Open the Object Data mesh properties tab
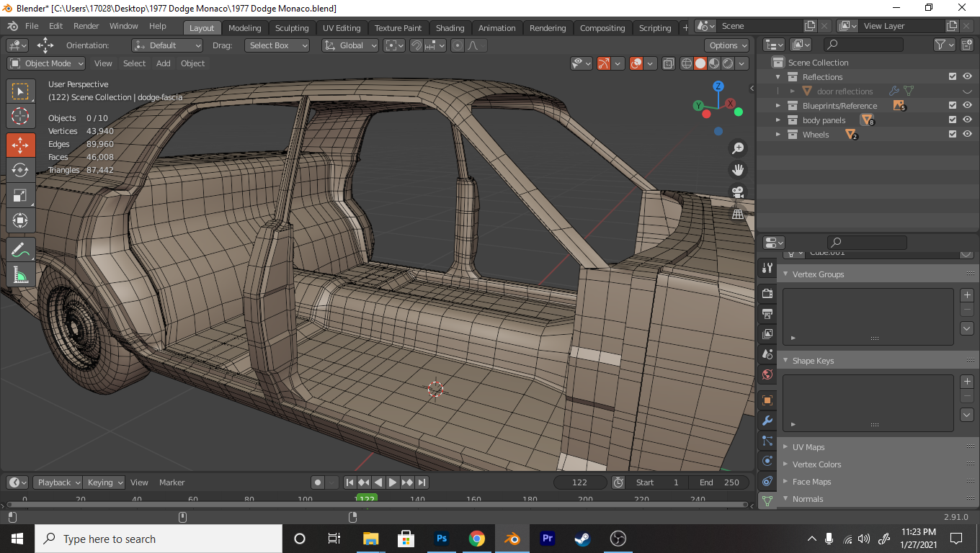980x553 pixels. (767, 500)
